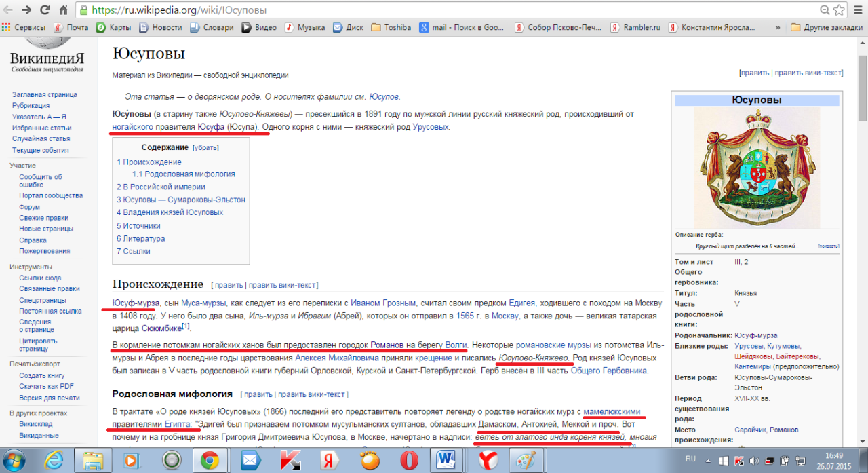
Task: Open the Opera browser taskbar icon
Action: (x=408, y=461)
